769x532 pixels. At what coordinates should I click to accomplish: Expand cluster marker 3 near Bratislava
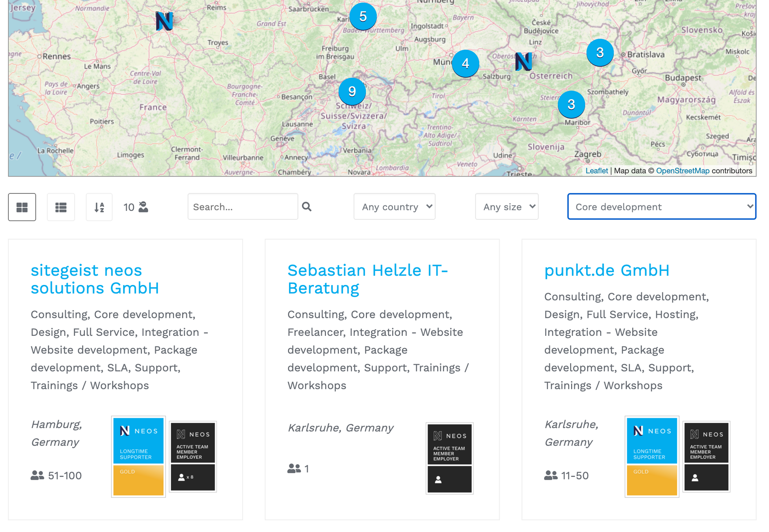[600, 53]
